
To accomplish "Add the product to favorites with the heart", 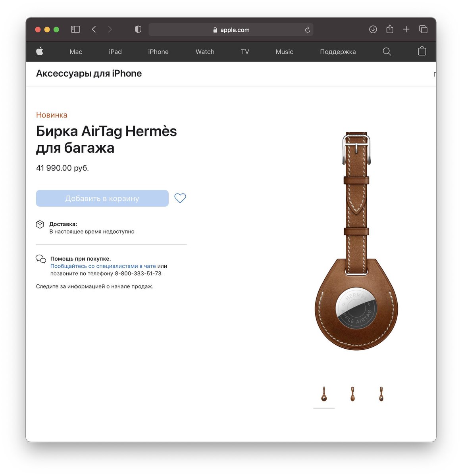I will 180,198.
